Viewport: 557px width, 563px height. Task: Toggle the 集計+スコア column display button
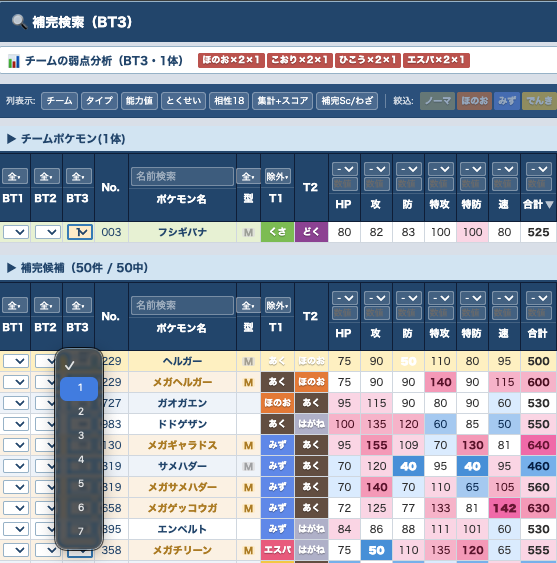(x=283, y=101)
